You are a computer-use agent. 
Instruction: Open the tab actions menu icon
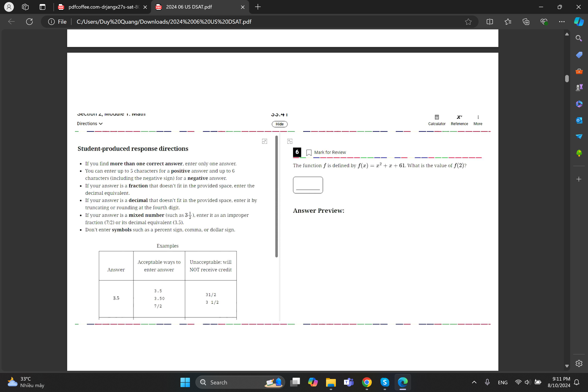pos(42,7)
